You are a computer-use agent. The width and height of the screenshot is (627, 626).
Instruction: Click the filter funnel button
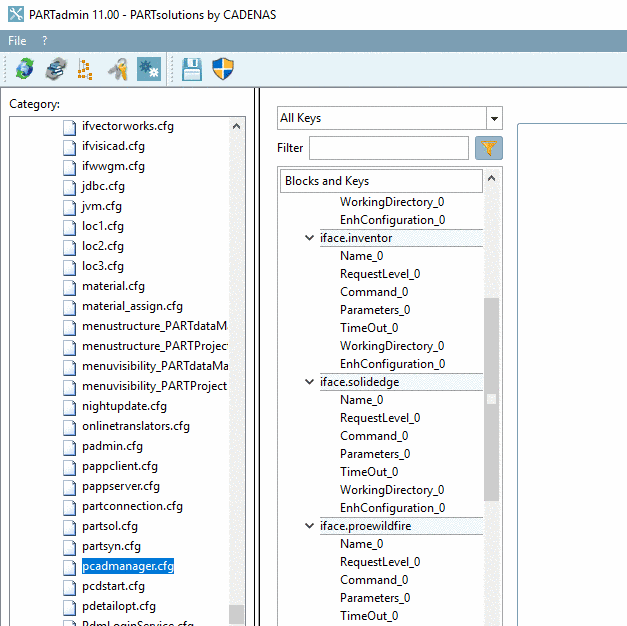click(489, 148)
